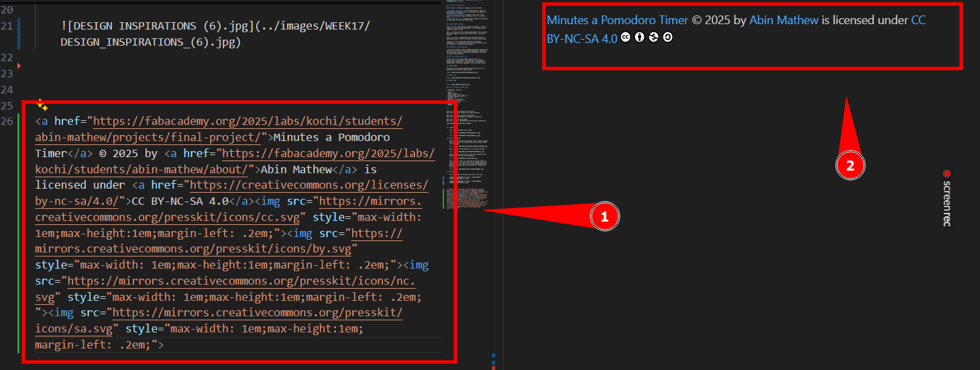Image resolution: width=980 pixels, height=370 pixels.
Task: Click the BY attribution person icon in preview
Action: [x=639, y=38]
